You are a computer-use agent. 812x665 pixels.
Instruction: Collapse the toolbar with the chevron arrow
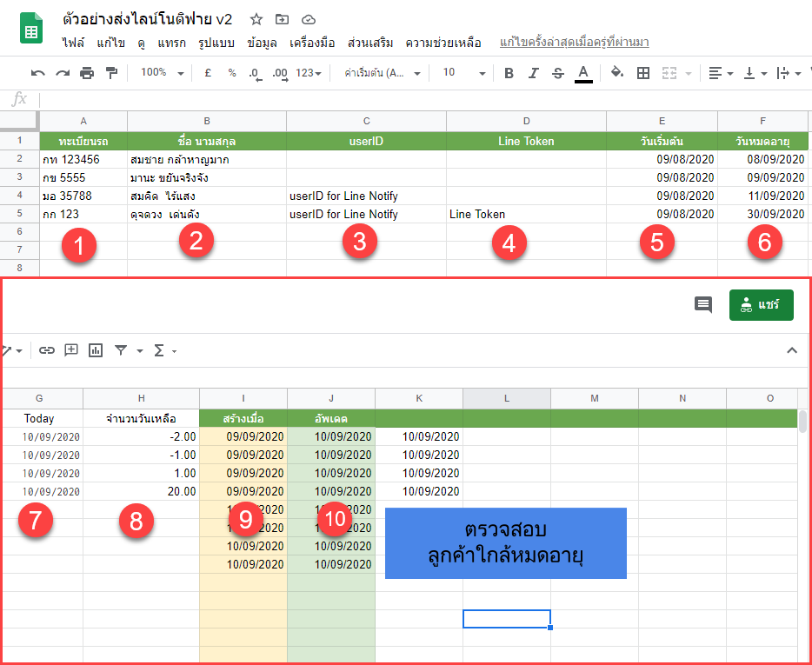pos(792,349)
